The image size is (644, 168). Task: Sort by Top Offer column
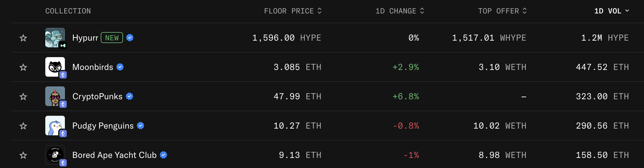502,11
